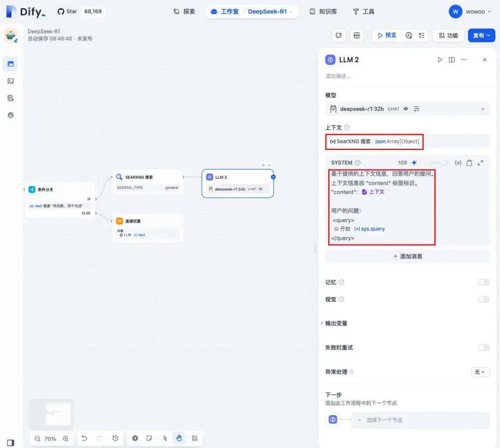Close the LLM 2 settings panel
Image resolution: width=500 pixels, height=448 pixels.
[485, 60]
